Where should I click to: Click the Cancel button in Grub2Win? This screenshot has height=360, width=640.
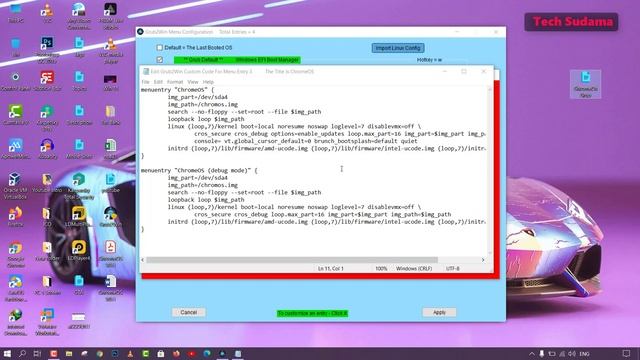[x=189, y=312]
